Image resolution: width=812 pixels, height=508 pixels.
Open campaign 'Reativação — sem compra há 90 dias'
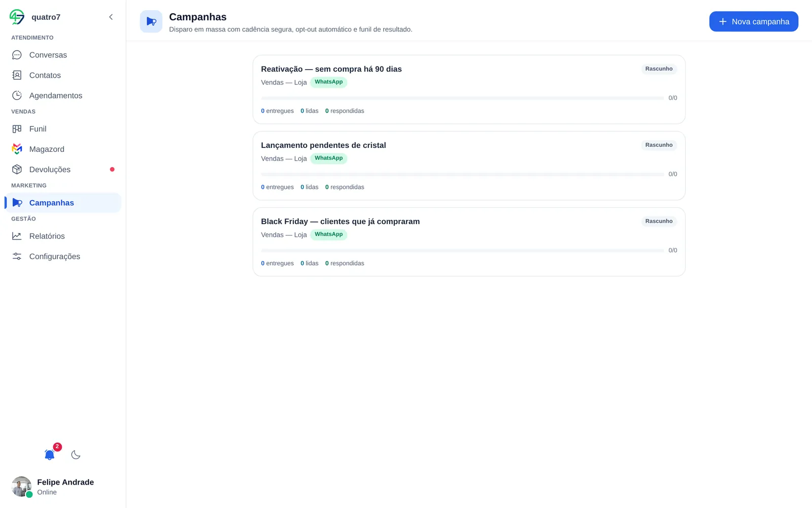469,89
